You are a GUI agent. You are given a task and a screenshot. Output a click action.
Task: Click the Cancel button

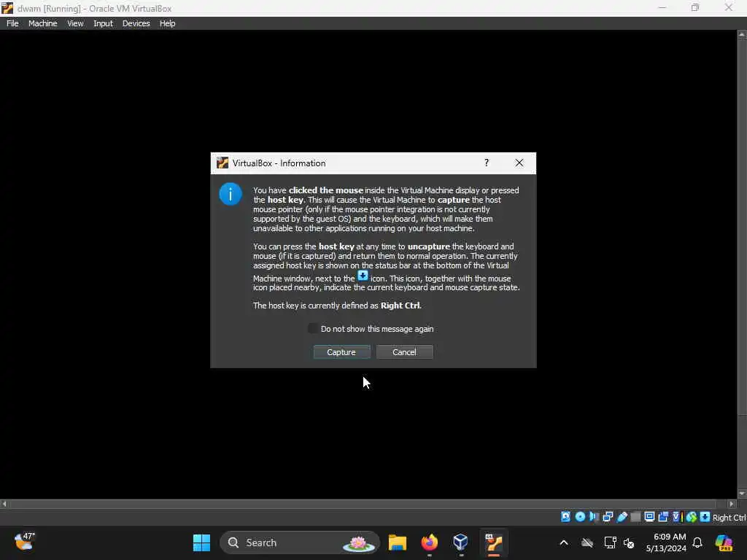coord(404,352)
